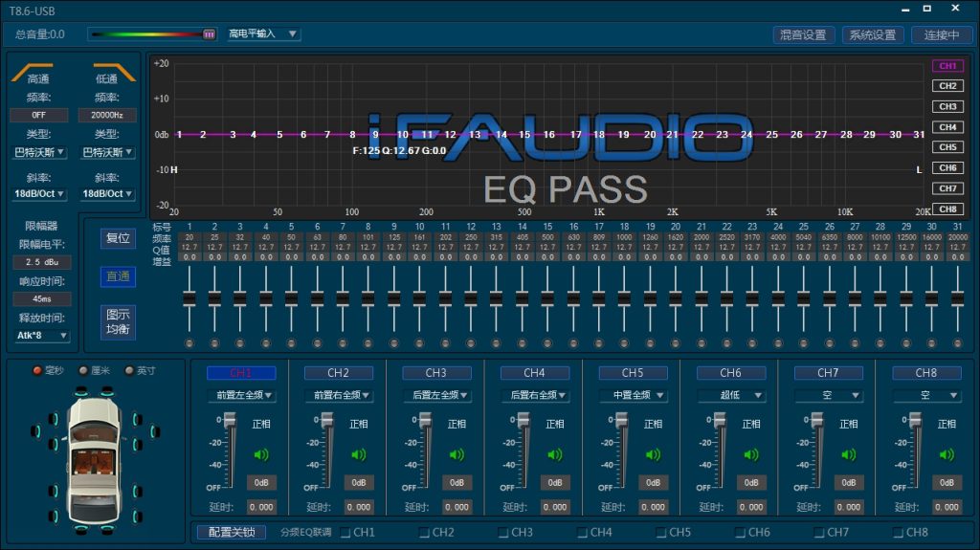Click the 复位 reset button
Image resolution: width=980 pixels, height=550 pixels.
click(x=118, y=238)
